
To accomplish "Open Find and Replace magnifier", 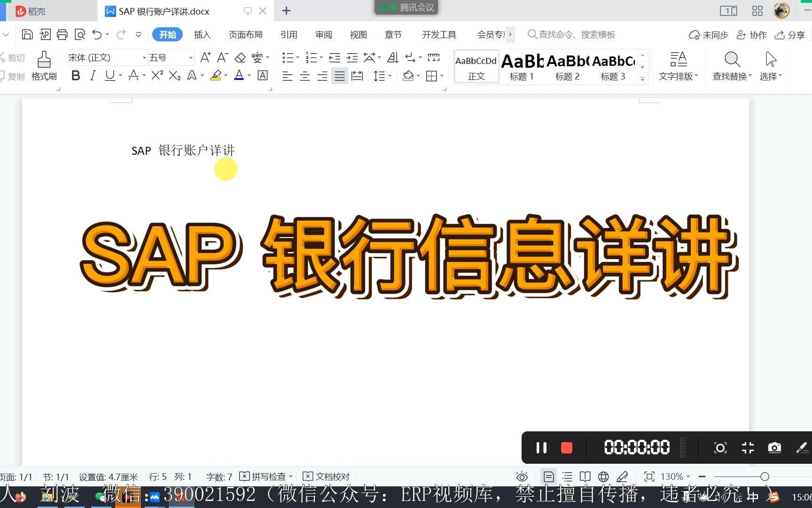I will click(x=732, y=66).
